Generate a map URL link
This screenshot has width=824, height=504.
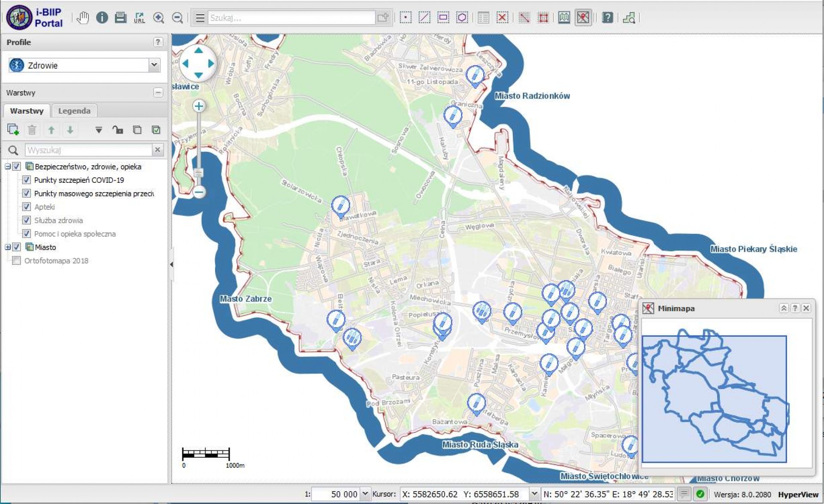click(139, 18)
